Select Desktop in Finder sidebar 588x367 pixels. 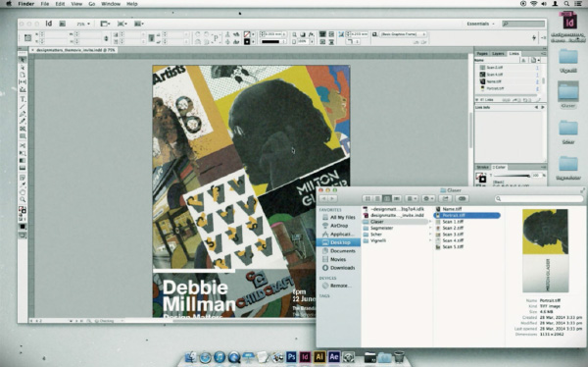[x=338, y=242]
